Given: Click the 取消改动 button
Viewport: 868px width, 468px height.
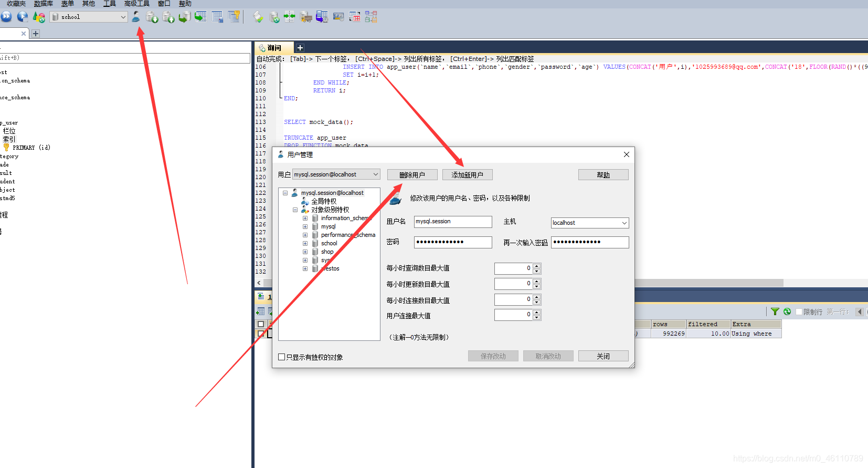Looking at the screenshot, I should point(548,356).
